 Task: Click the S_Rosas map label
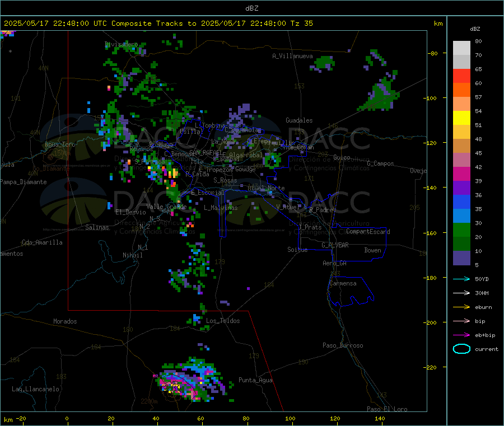[225, 180]
